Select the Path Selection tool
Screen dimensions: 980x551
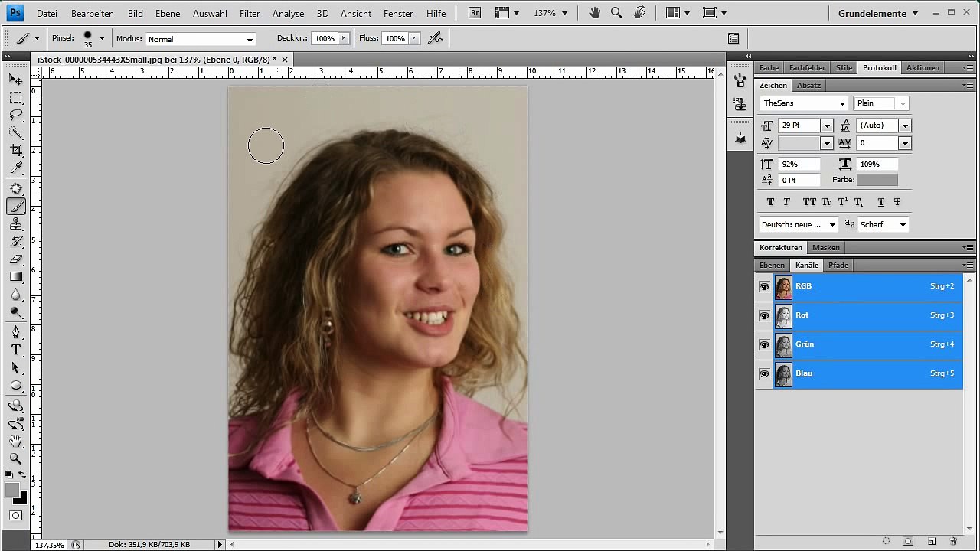(16, 367)
